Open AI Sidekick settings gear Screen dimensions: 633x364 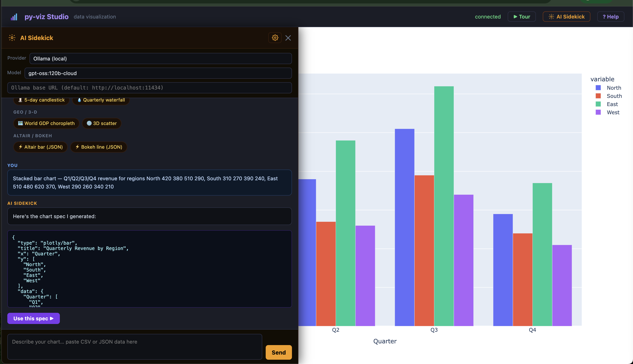coord(275,38)
